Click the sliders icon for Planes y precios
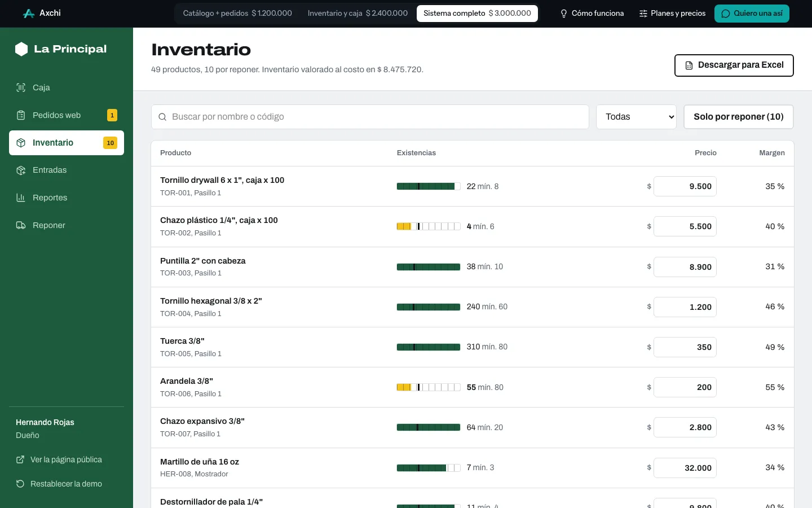812x508 pixels. point(643,14)
